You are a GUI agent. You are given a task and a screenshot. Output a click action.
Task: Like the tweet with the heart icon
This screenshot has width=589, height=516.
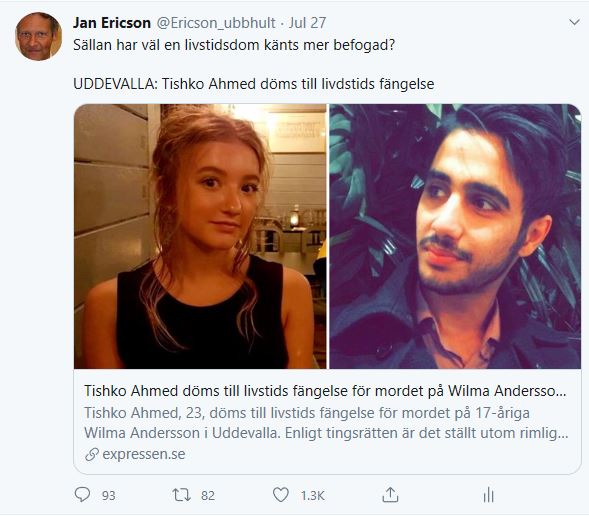[x=281, y=495]
